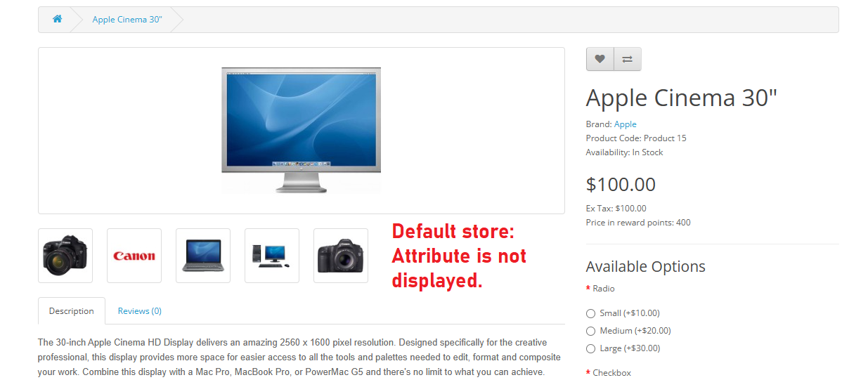The width and height of the screenshot is (868, 387).
Task: Select the Small (+$10.00) radio option
Action: (590, 313)
